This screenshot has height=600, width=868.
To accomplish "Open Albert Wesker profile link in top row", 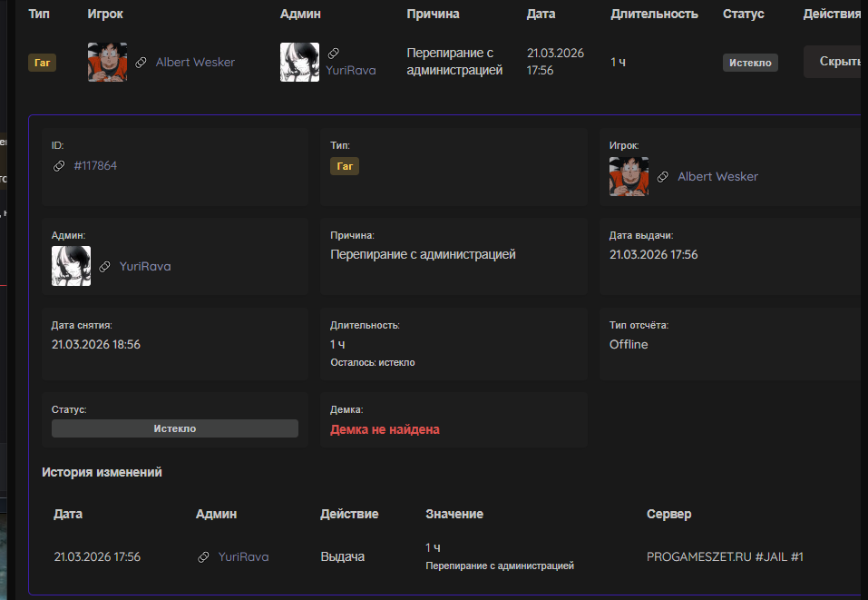I will (x=195, y=63).
